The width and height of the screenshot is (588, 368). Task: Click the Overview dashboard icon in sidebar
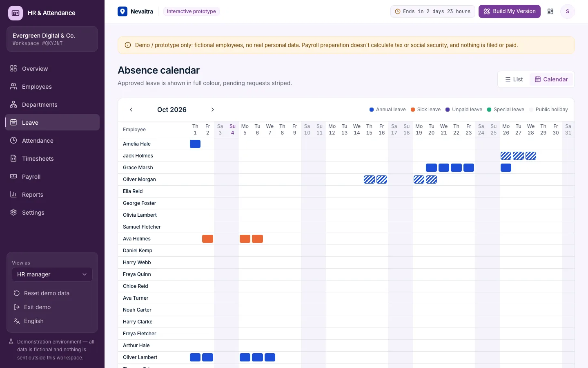pyautogui.click(x=13, y=68)
